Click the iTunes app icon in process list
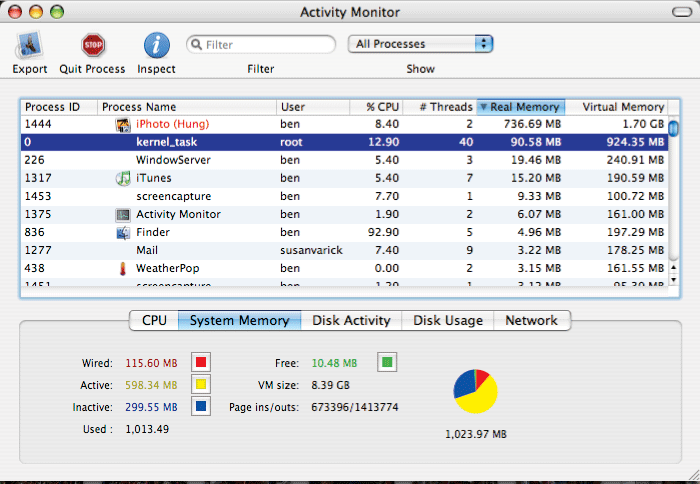 click(123, 178)
